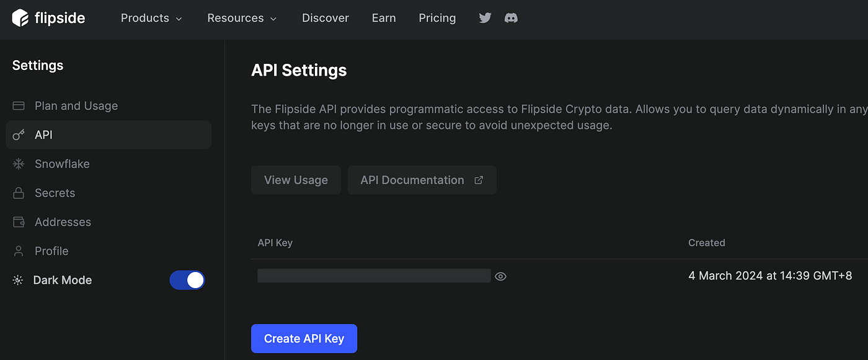The image size is (868, 360).
Task: Click the Create API Key button
Action: 304,338
